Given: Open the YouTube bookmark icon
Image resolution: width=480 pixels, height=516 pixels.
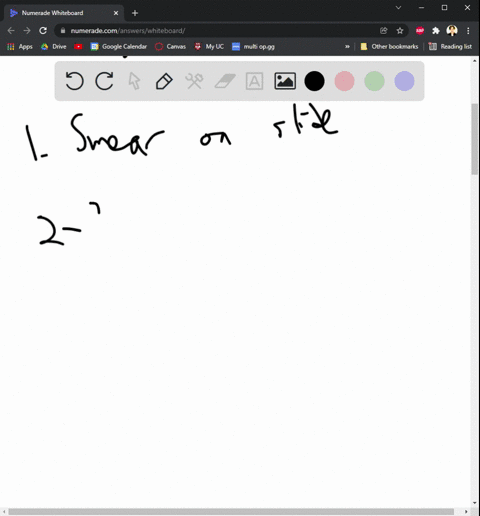Looking at the screenshot, I should (78, 47).
